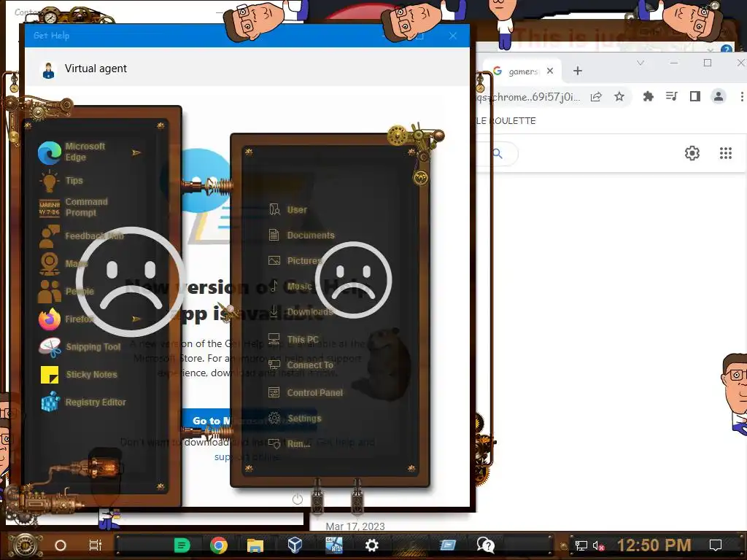Select Run... in right panel
This screenshot has height=560, width=747.
click(x=289, y=443)
